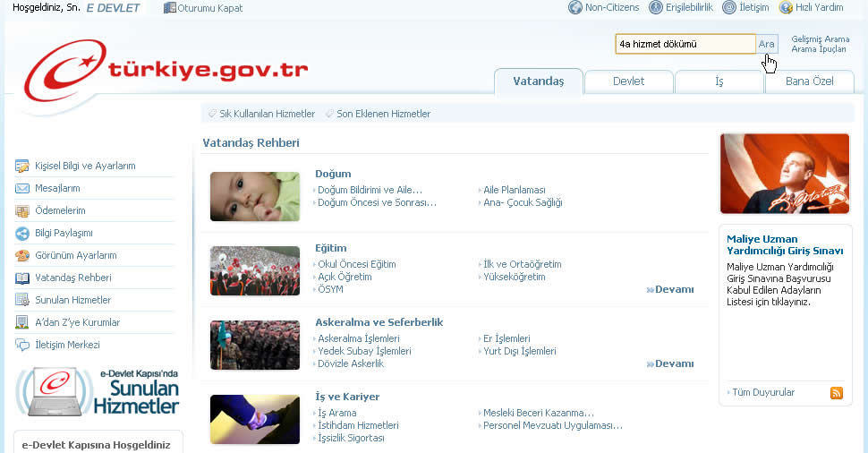
Task: Click the Hızlı Yardım help icon
Action: click(x=787, y=8)
